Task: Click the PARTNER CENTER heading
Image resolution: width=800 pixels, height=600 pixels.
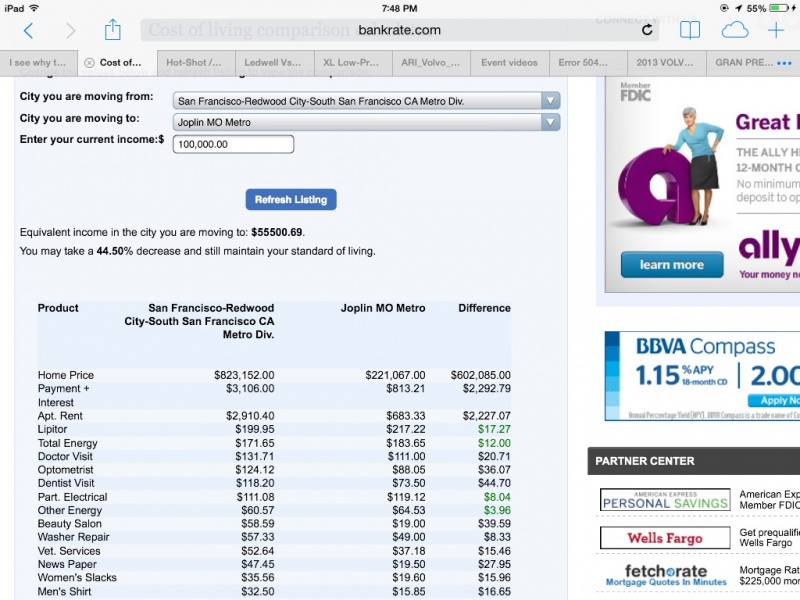Action: click(645, 461)
